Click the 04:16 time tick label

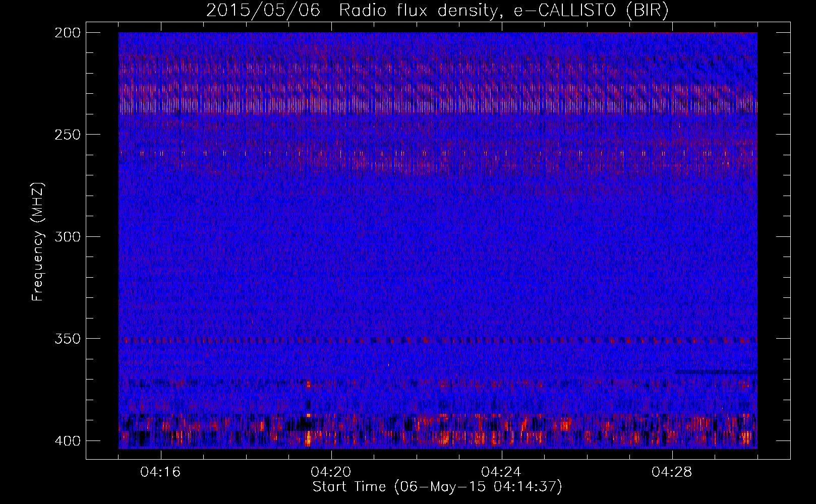pyautogui.click(x=160, y=472)
